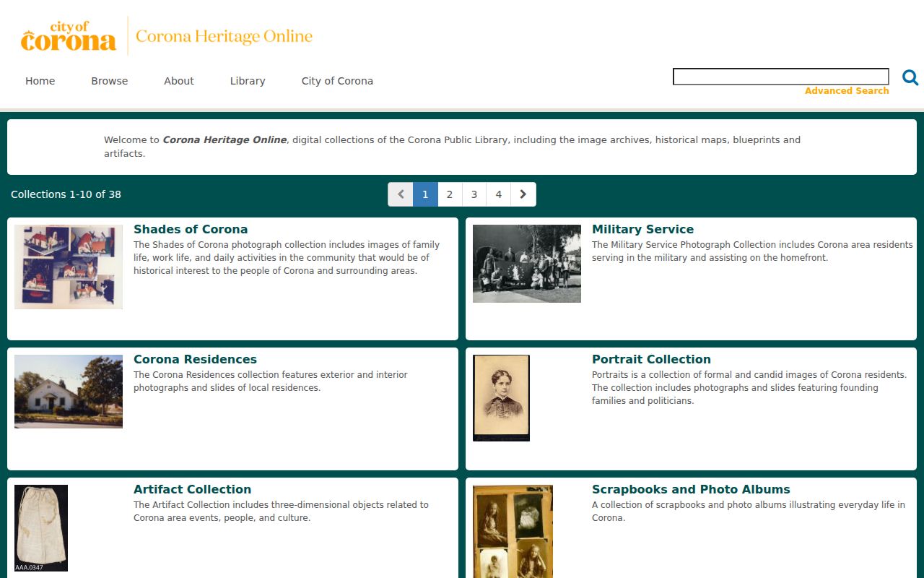The height and width of the screenshot is (578, 924).
Task: Click the Advanced Search link
Action: 847,91
